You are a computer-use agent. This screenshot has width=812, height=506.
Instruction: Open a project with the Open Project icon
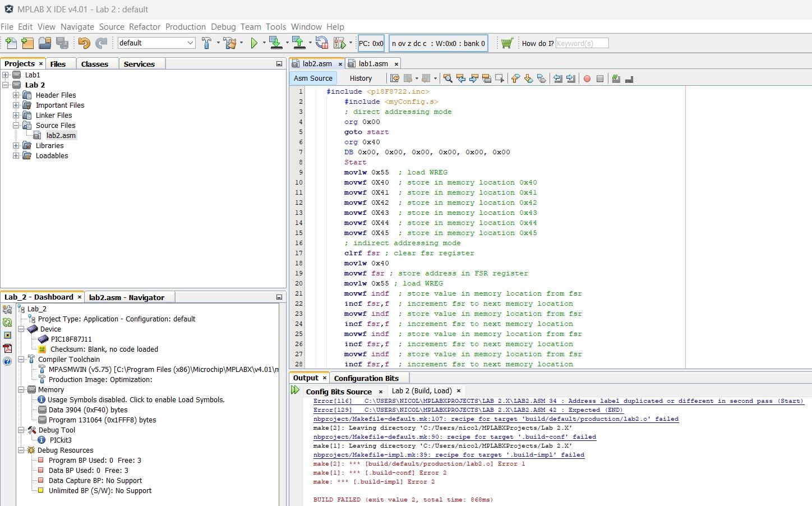[44, 43]
